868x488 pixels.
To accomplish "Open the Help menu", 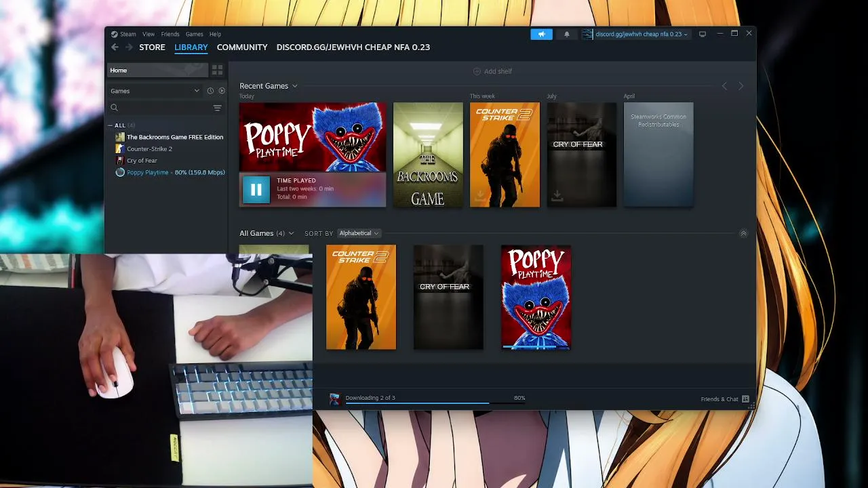I will coord(215,34).
